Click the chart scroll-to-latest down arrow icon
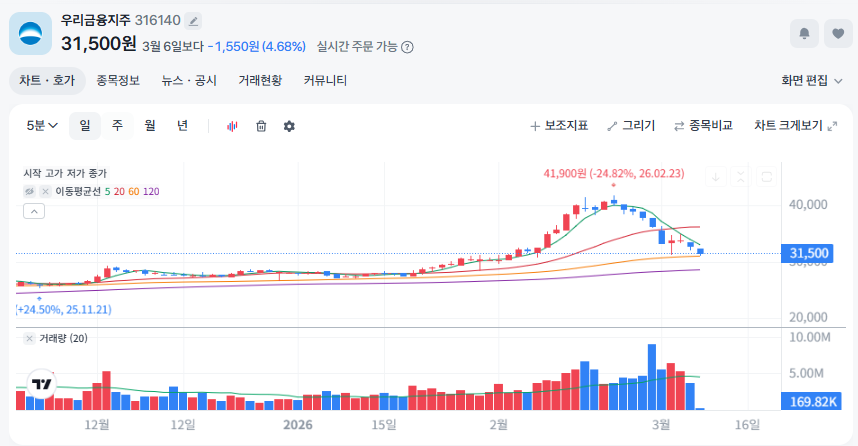This screenshot has height=446, width=858. [715, 177]
